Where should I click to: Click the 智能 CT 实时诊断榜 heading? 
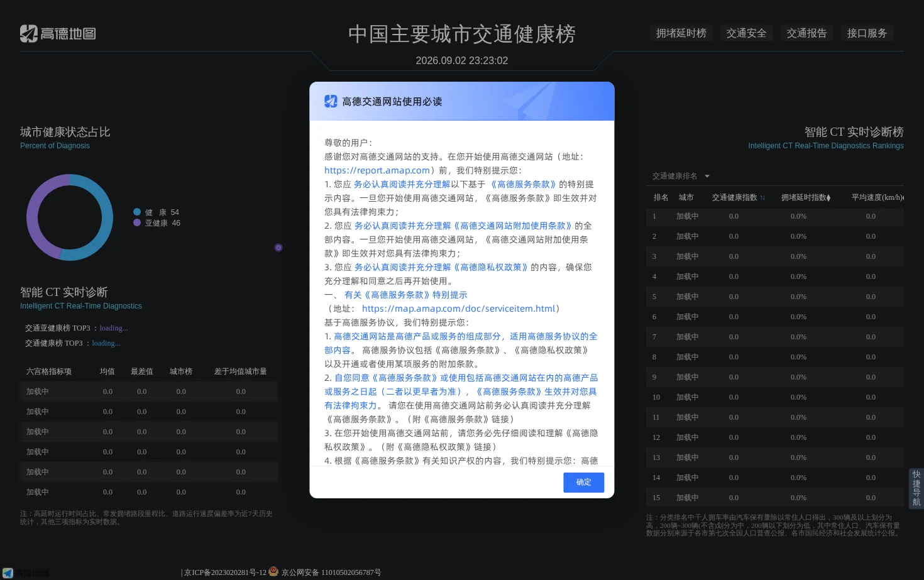coord(854,132)
